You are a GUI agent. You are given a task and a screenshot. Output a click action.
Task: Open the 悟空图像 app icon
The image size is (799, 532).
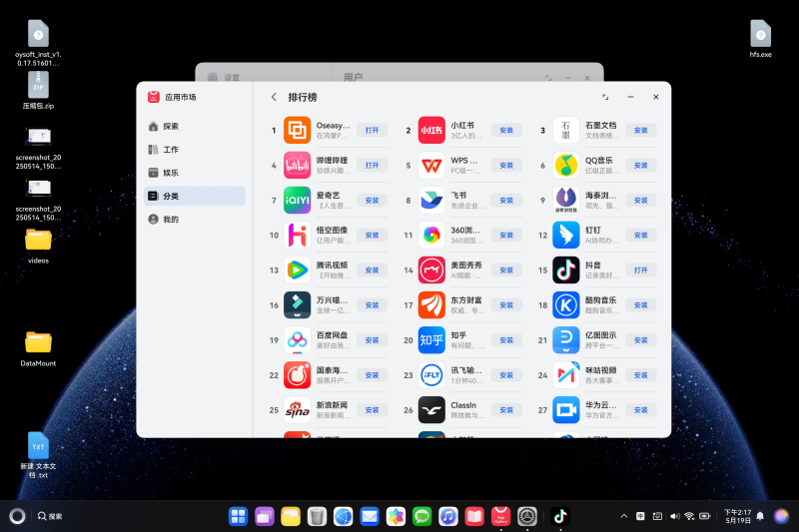(297, 236)
